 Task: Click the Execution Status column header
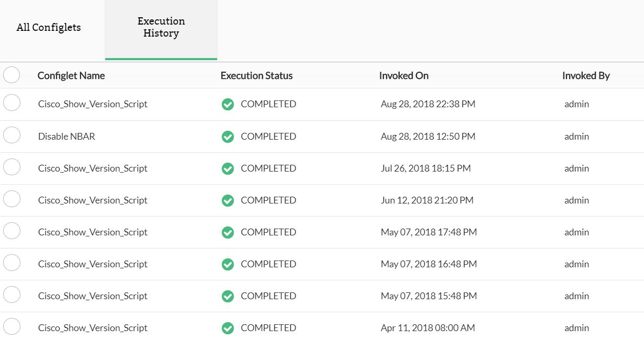click(x=256, y=76)
